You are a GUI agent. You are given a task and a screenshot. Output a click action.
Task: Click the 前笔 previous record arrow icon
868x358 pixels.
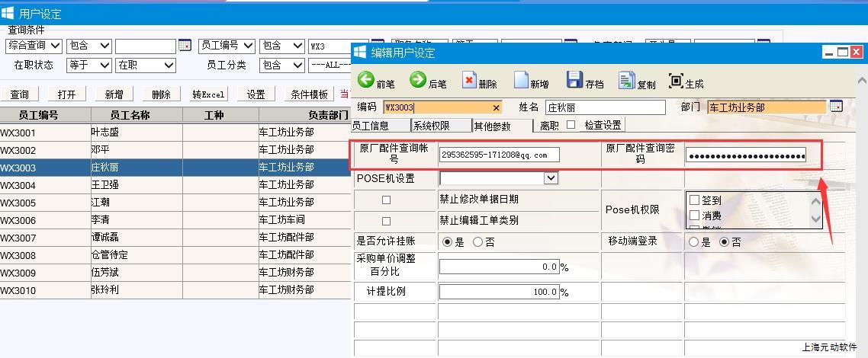coord(366,81)
